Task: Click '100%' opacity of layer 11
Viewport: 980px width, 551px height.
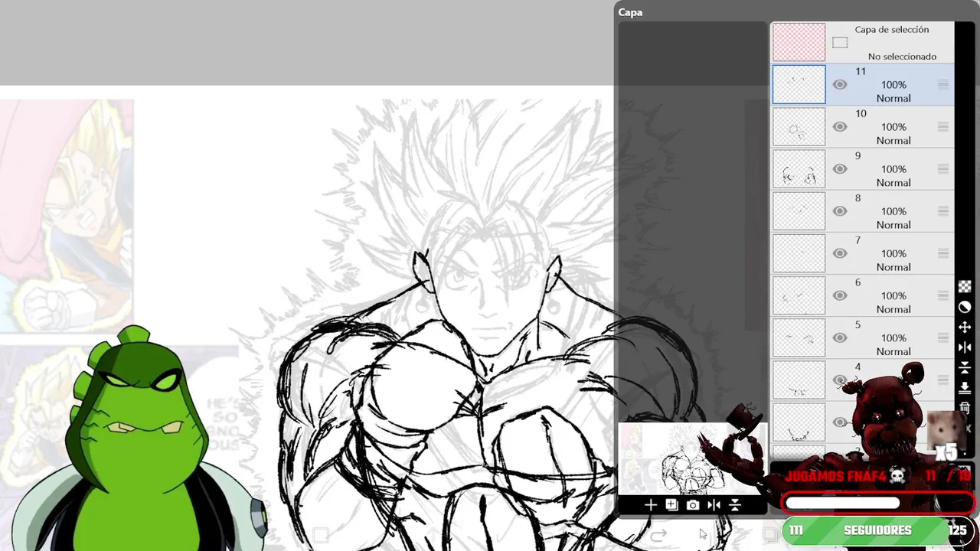Action: (893, 85)
